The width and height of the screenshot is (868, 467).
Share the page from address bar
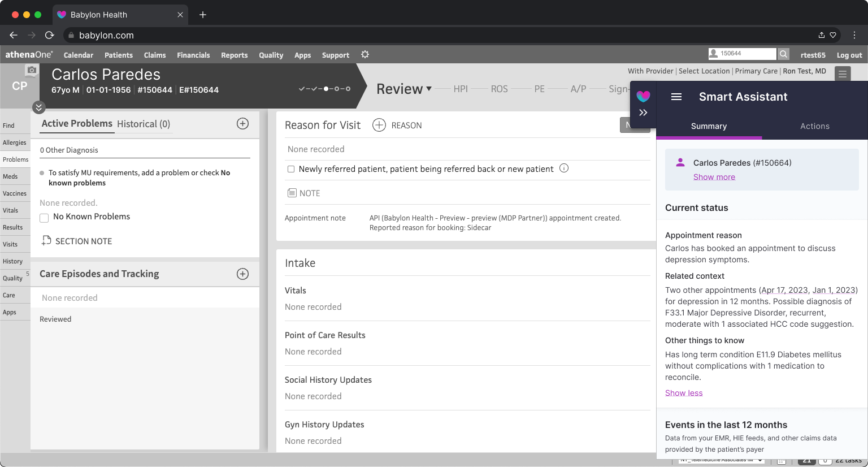[822, 35]
